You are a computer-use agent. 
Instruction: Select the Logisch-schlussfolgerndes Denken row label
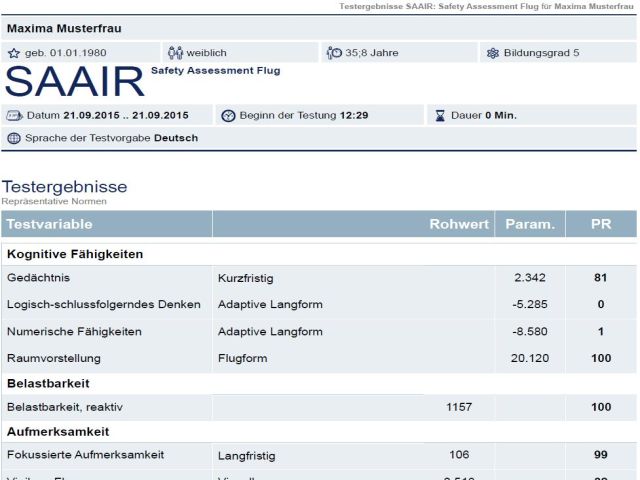tap(104, 304)
